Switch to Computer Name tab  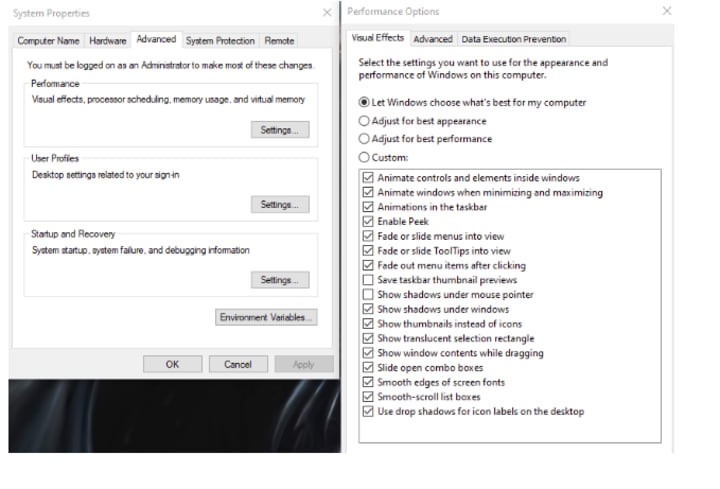[x=48, y=41]
